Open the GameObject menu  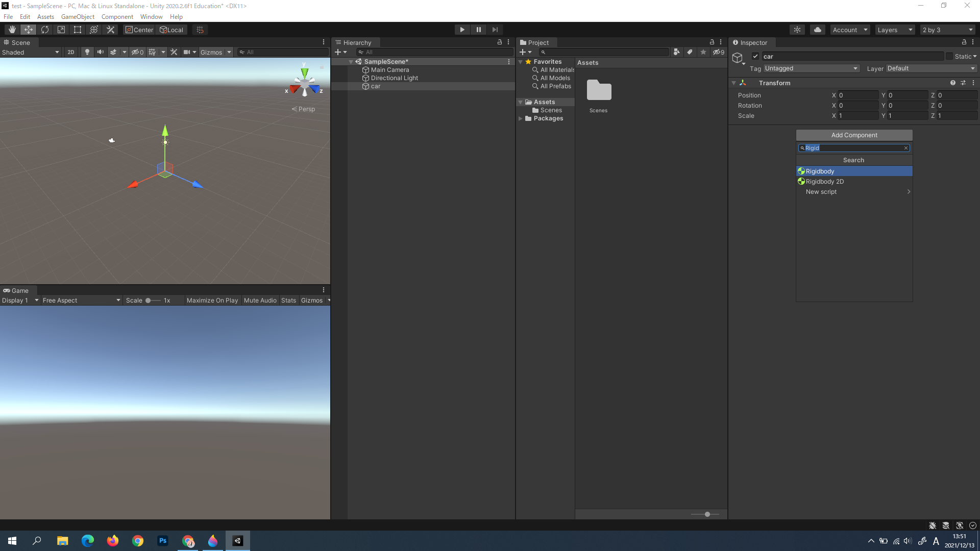coord(78,17)
